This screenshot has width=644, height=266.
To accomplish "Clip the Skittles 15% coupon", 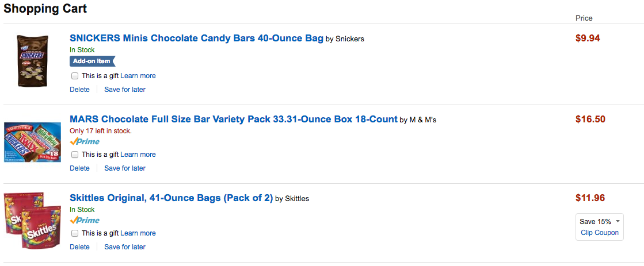I will [600, 233].
